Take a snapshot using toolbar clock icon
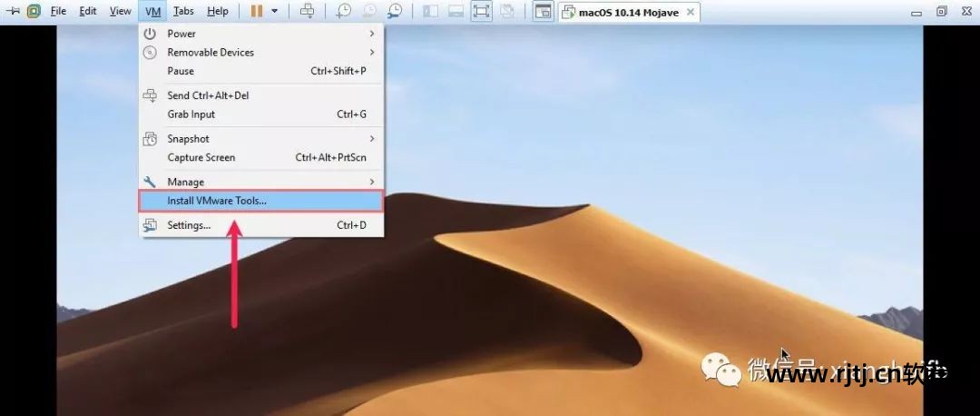 [x=344, y=11]
